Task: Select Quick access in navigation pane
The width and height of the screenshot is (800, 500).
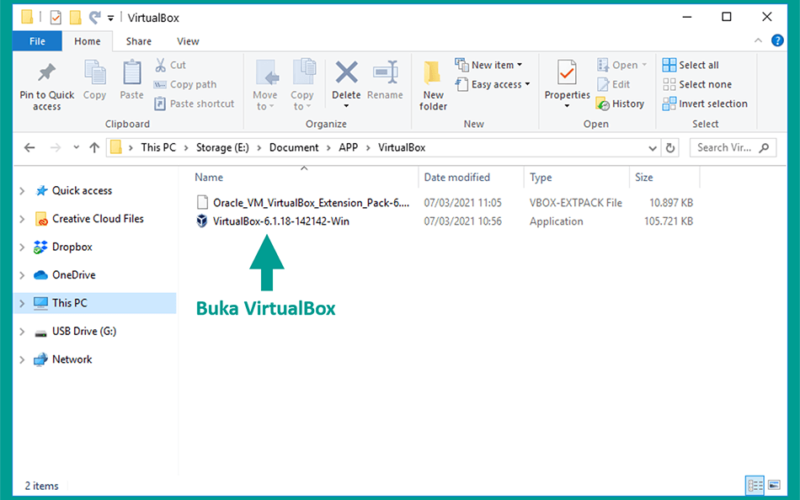Action: click(x=82, y=191)
